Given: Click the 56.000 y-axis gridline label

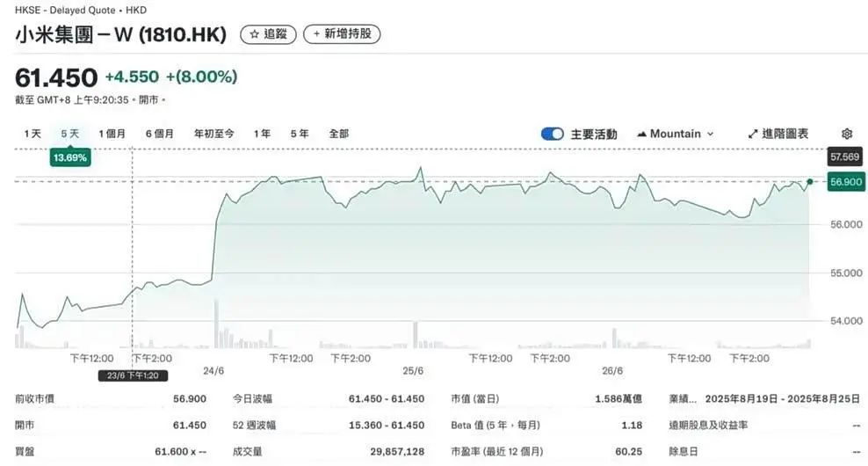Looking at the screenshot, I should click(846, 224).
